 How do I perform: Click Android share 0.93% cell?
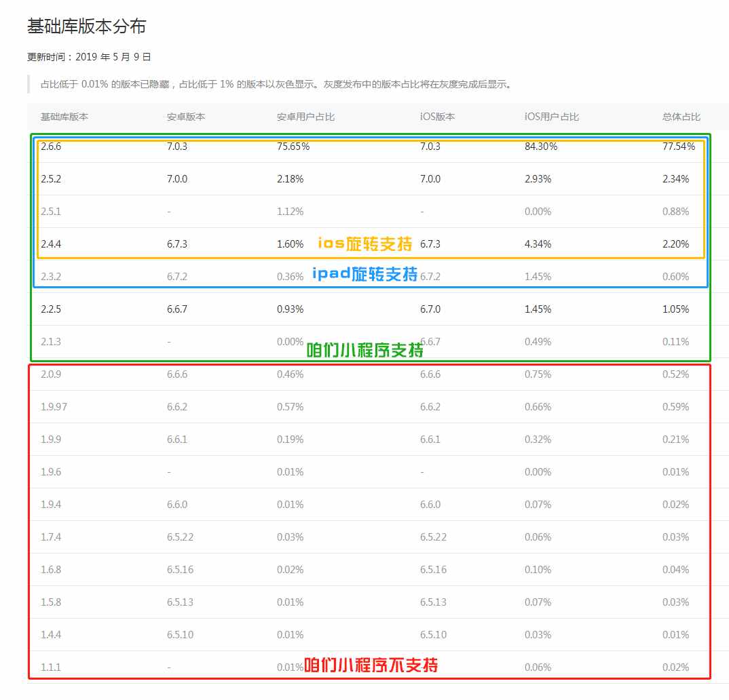[290, 309]
